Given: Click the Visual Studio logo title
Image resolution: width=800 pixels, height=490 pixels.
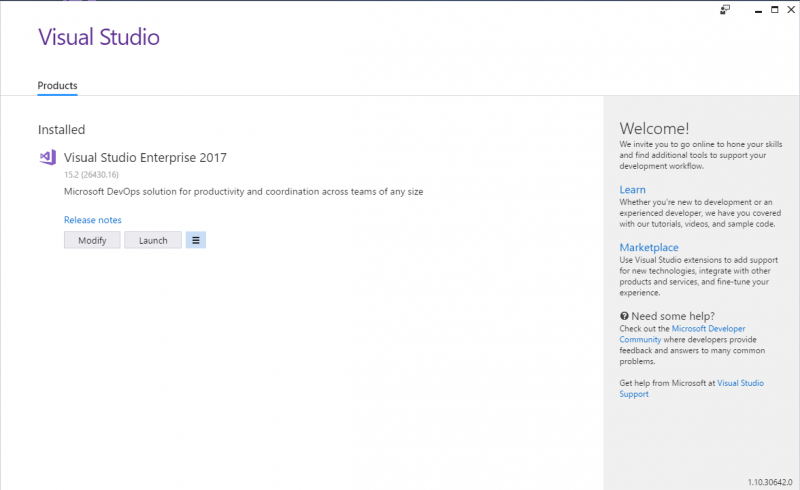Looking at the screenshot, I should point(99,37).
